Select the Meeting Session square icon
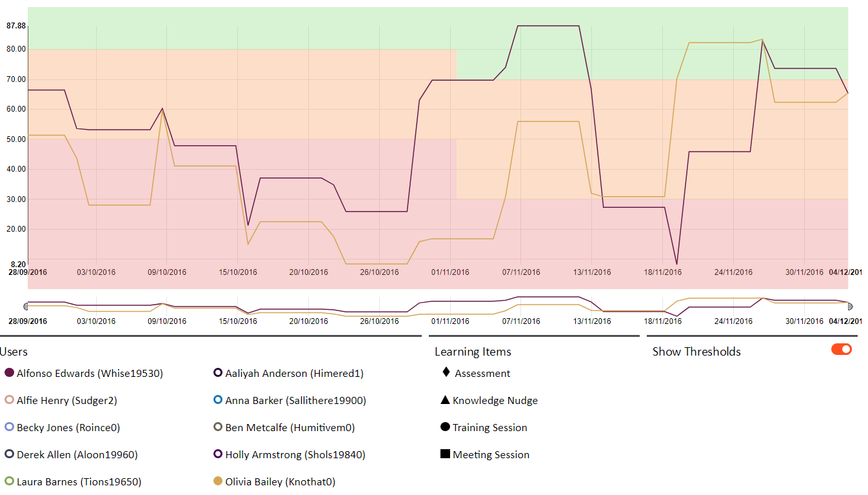868x495 pixels. pyautogui.click(x=445, y=454)
